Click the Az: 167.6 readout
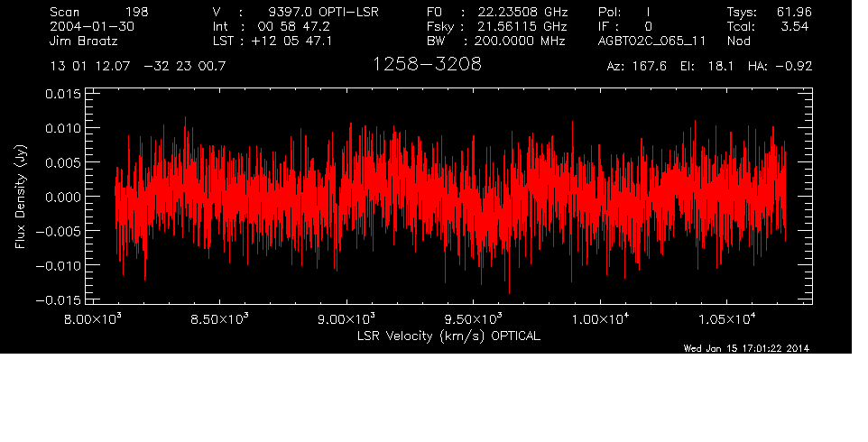 point(637,67)
